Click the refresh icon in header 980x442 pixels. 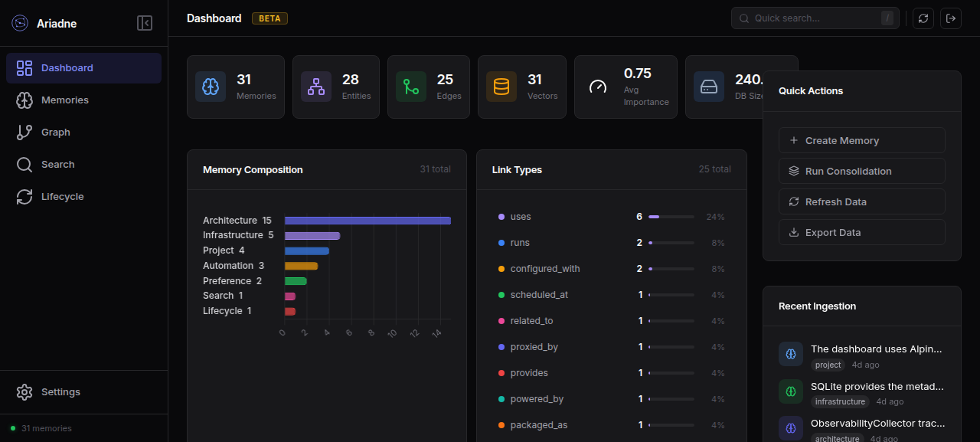pos(923,18)
